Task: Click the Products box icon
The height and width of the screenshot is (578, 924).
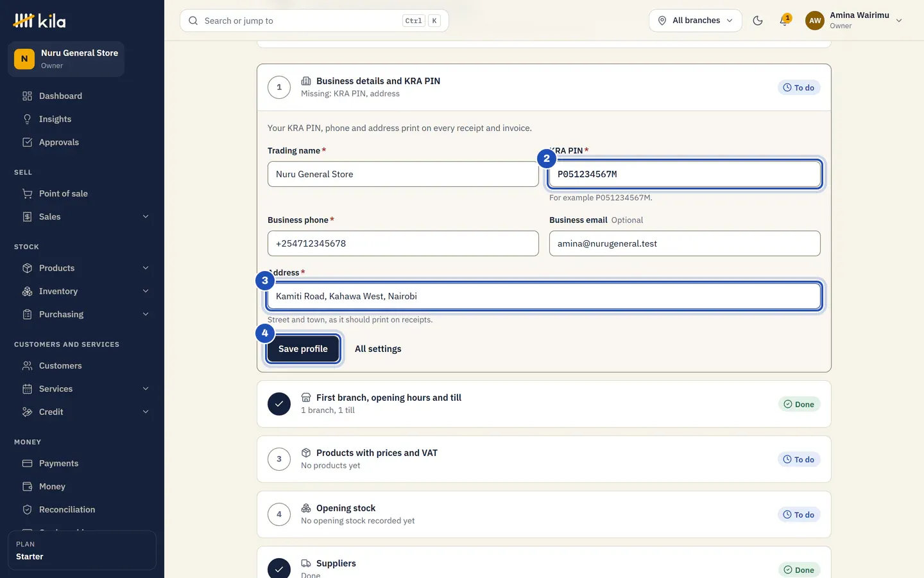Action: point(27,268)
